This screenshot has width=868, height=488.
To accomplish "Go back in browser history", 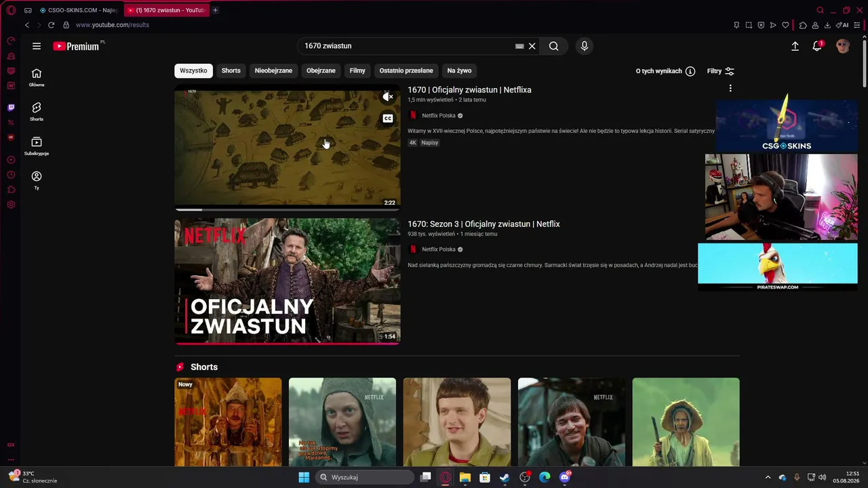I will click(x=27, y=25).
